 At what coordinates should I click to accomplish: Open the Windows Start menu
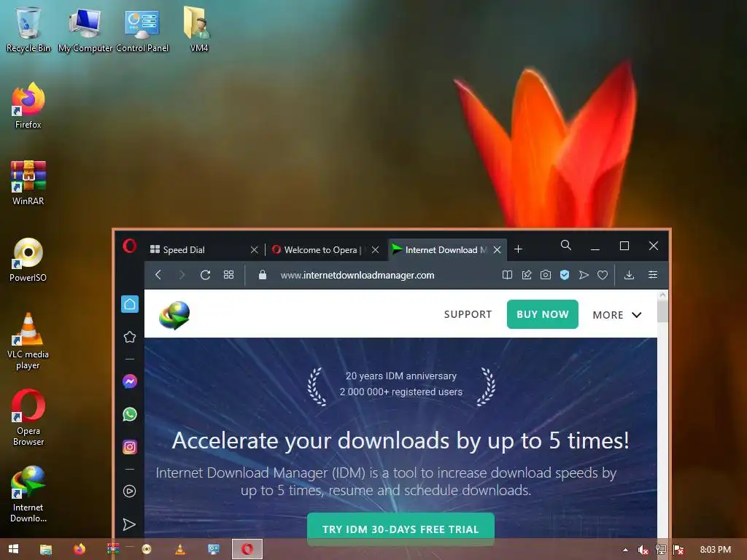tap(13, 549)
